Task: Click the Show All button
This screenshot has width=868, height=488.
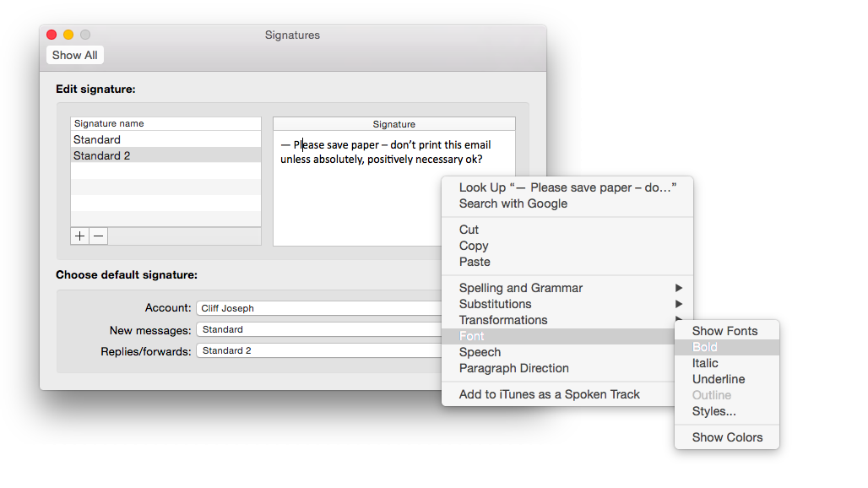Action: point(75,56)
